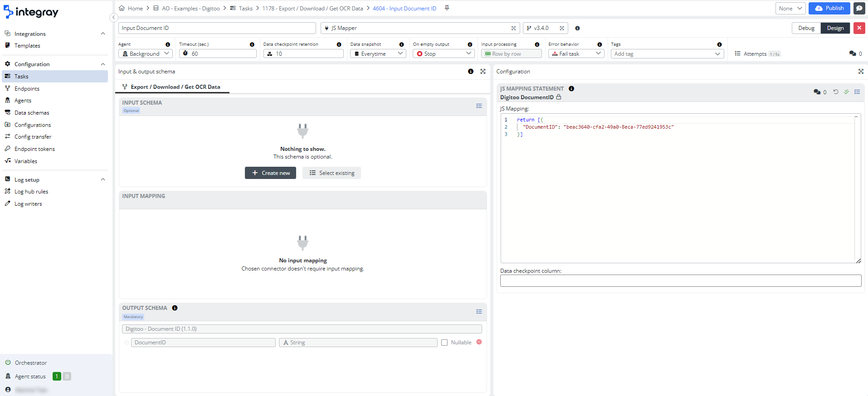Viewport: 868px width, 396px height.
Task: Switch to Design mode
Action: click(x=835, y=28)
